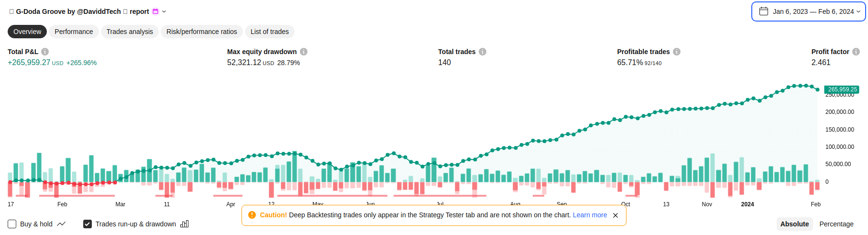
Task: Open the Risk/performance ratios tab
Action: (x=202, y=32)
